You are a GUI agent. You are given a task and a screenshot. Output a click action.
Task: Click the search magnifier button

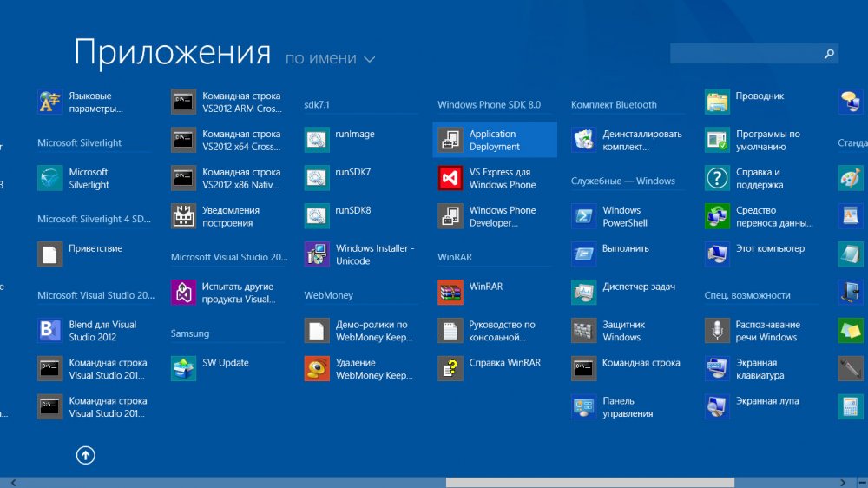(x=829, y=54)
